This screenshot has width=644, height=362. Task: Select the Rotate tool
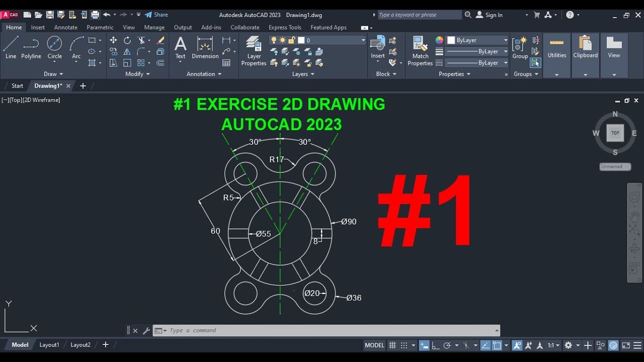[127, 40]
